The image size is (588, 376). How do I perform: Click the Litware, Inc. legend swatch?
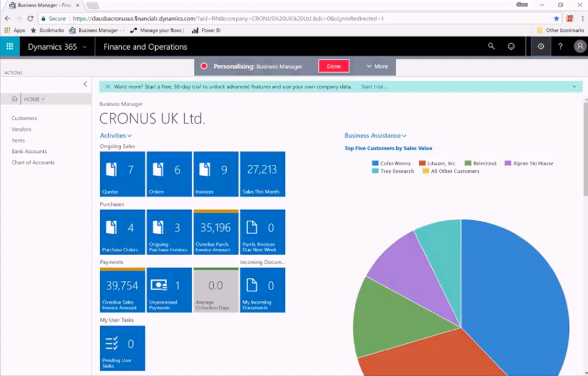coord(422,163)
